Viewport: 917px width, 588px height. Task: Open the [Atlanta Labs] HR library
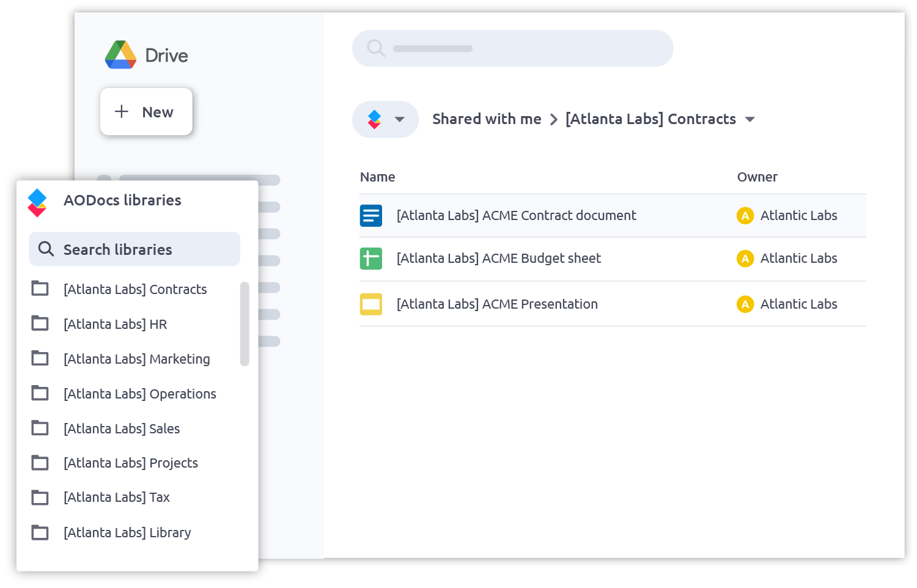[x=116, y=324]
